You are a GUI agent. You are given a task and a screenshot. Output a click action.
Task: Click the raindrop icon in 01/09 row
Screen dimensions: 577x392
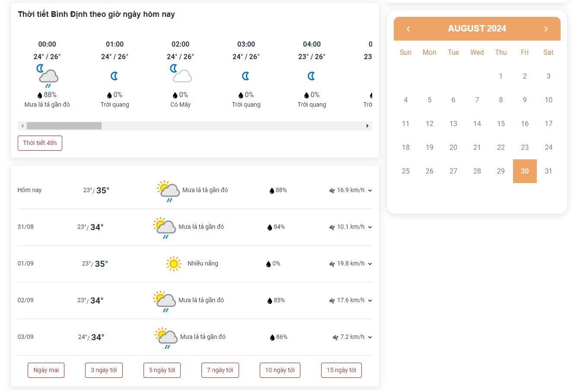(x=268, y=264)
